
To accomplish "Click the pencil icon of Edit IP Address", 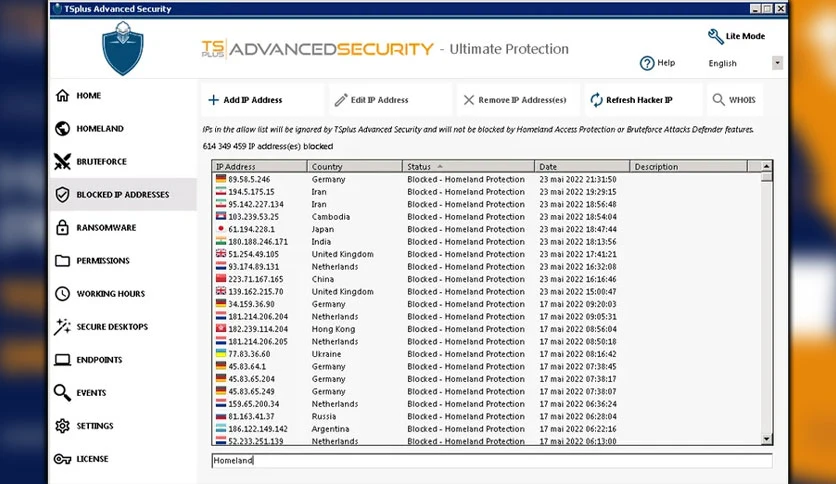I will coord(341,100).
